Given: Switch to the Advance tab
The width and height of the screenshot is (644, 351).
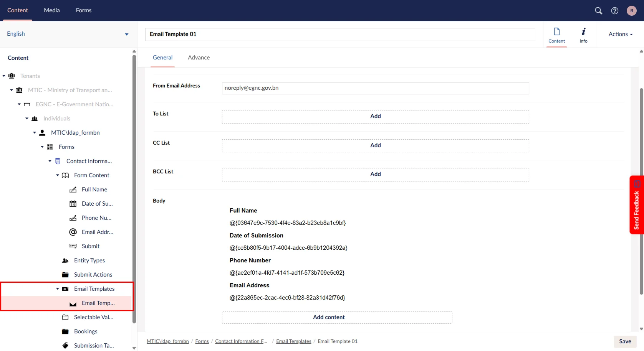Looking at the screenshot, I should pos(199,58).
